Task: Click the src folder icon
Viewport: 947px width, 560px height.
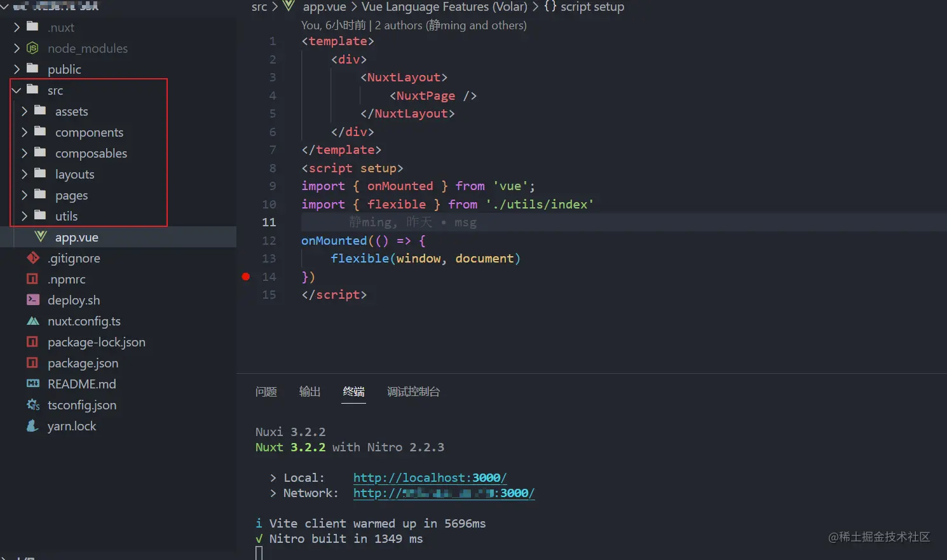Action: 32,90
